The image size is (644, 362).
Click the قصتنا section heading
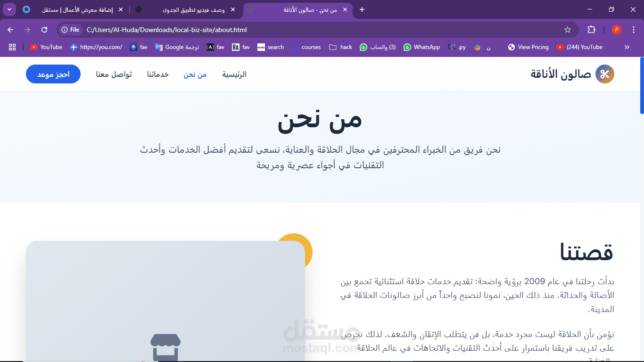(586, 252)
